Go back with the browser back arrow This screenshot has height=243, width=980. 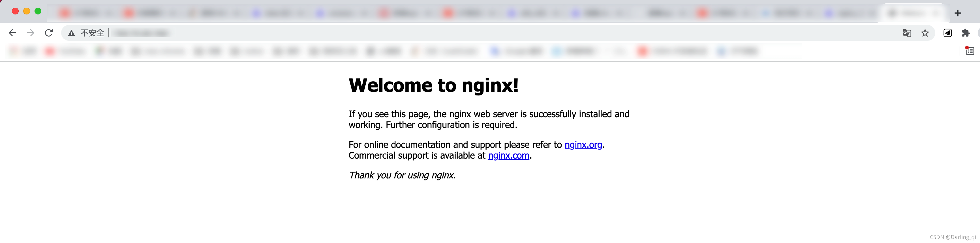pyautogui.click(x=12, y=33)
